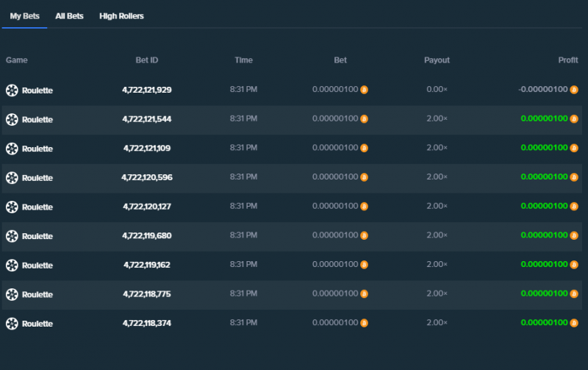Click bitcoin icon beside bet in row 4,722,119,680
The height and width of the screenshot is (370, 588).
tap(364, 235)
